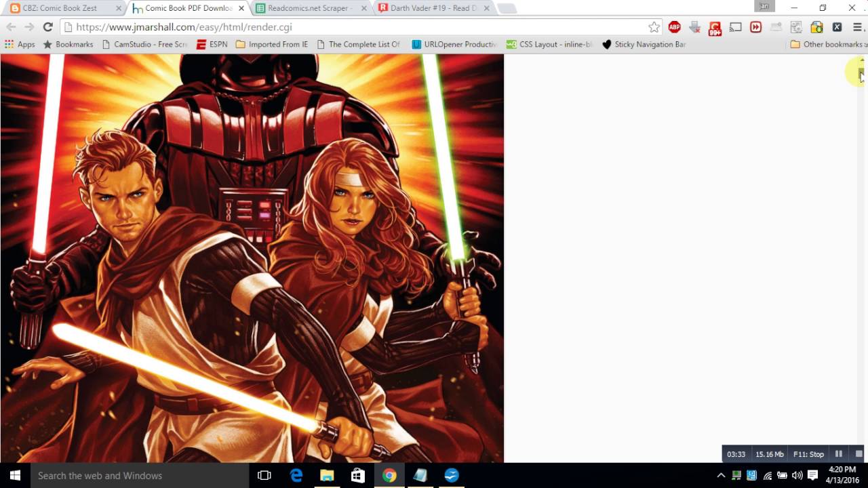Click the Darth Vader comic cover image

tap(252, 258)
